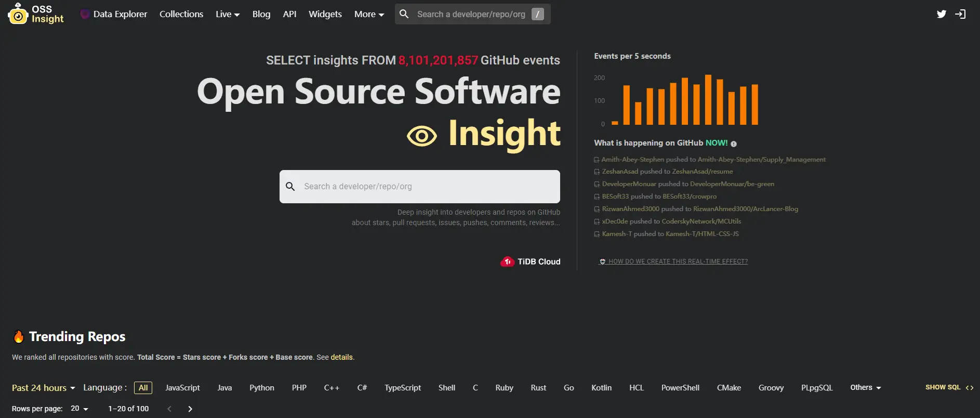
Task: Click the OSS Insight logo
Action: click(x=36, y=14)
